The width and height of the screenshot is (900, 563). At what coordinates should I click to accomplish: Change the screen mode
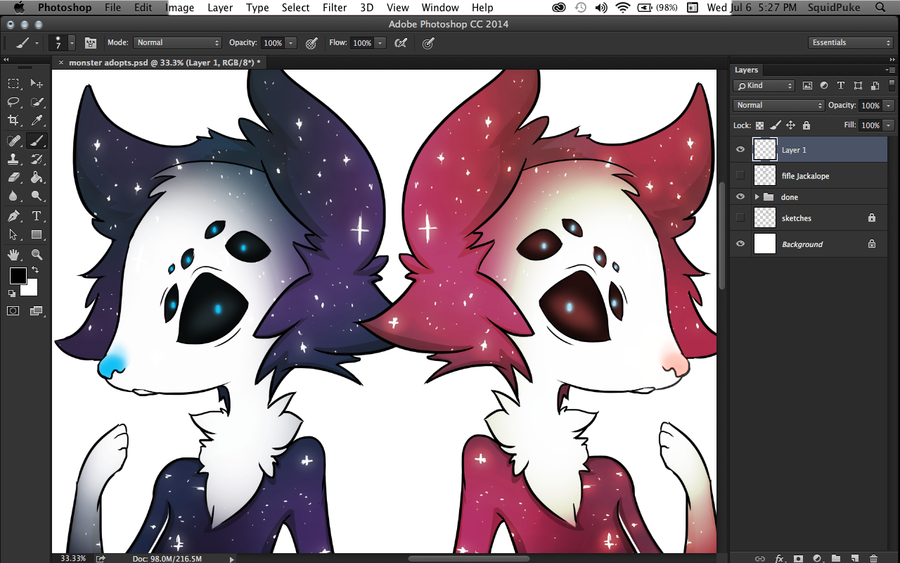pos(36,311)
